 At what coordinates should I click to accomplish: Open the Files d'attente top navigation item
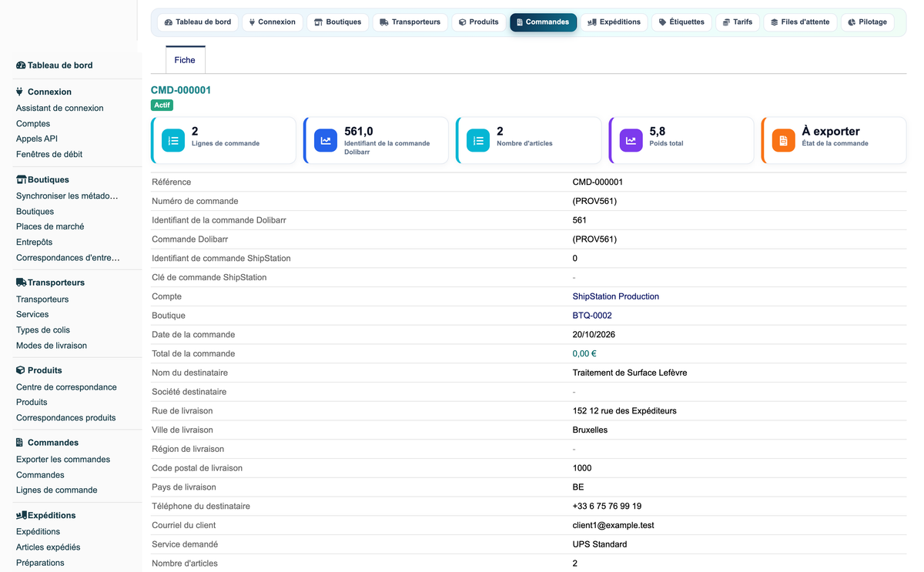coord(800,22)
